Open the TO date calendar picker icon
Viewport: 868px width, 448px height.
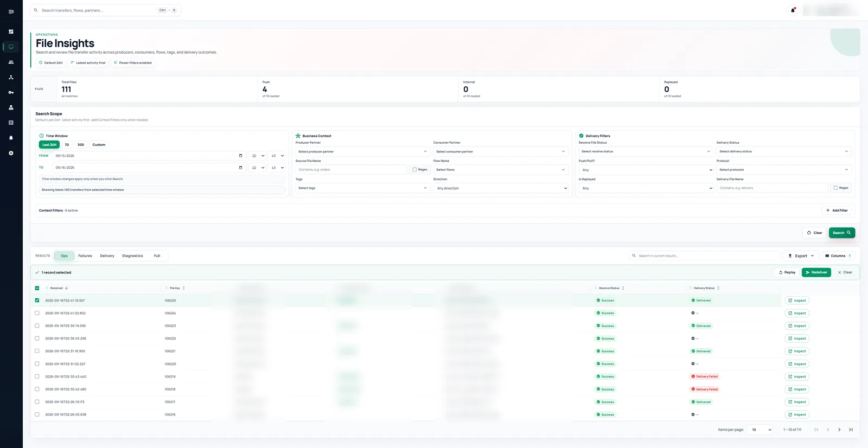click(x=241, y=168)
